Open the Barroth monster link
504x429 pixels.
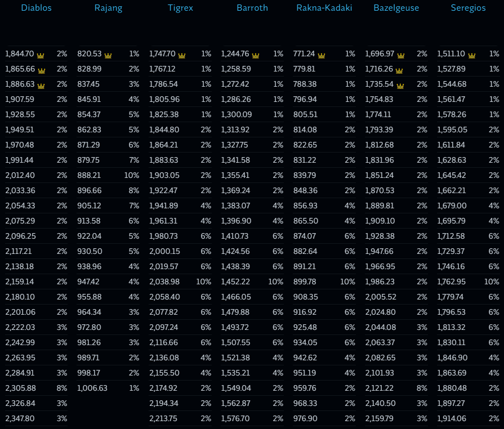[x=252, y=8]
